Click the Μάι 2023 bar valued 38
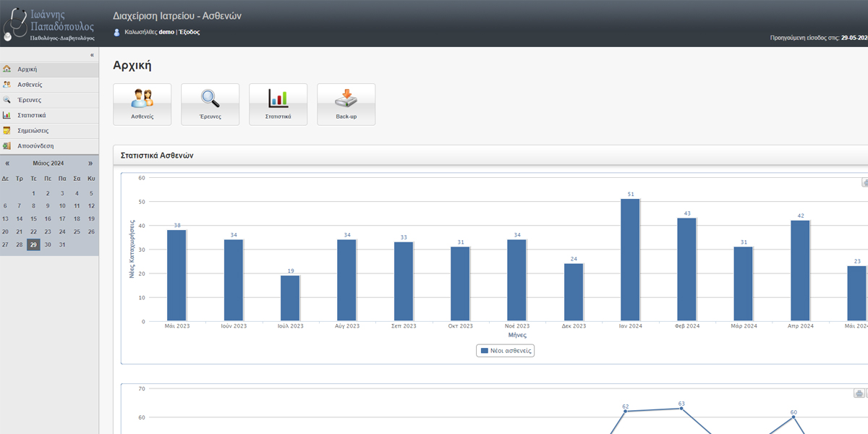The width and height of the screenshot is (868, 434). 176,276
